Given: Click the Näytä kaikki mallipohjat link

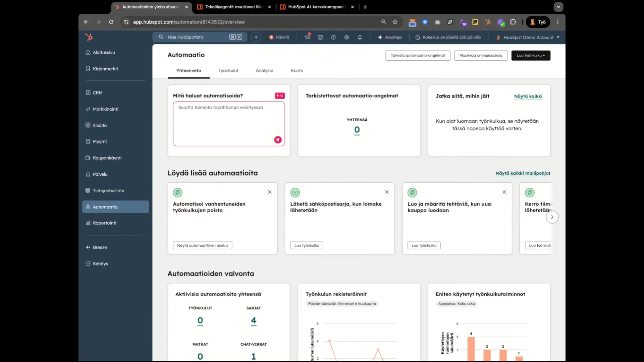Looking at the screenshot, I should [523, 173].
